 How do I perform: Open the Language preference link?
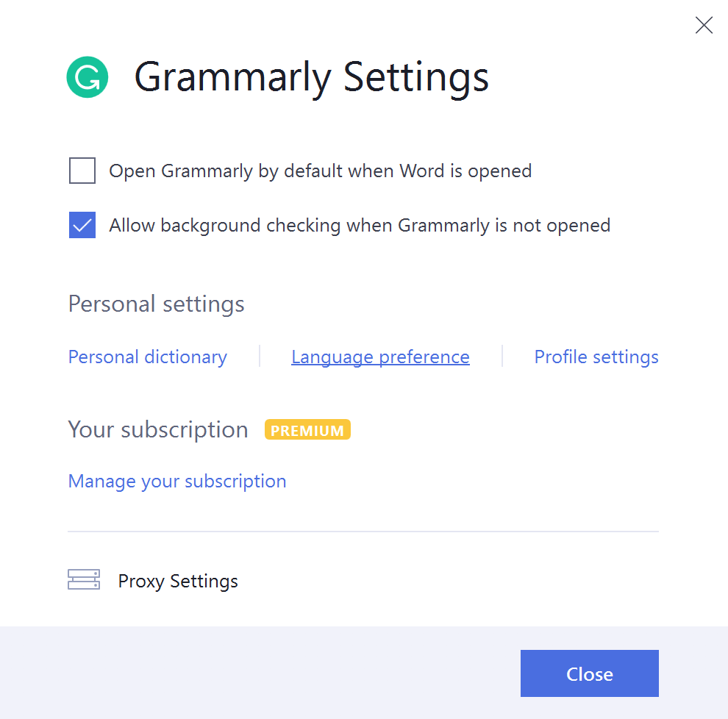[x=380, y=357]
